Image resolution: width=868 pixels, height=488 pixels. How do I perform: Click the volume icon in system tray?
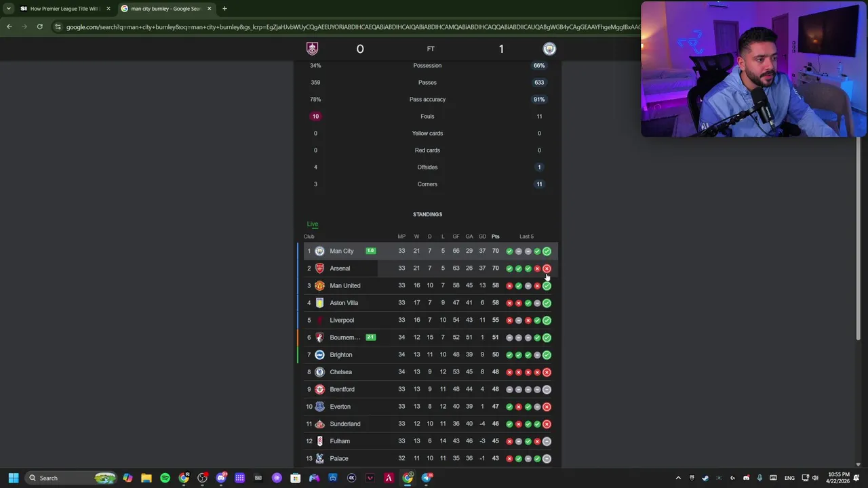click(815, 478)
